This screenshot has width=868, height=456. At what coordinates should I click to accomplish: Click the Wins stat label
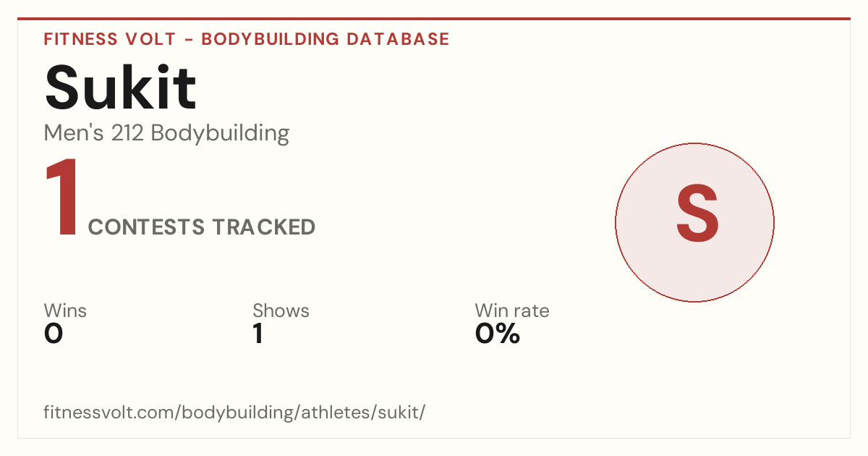coord(65,311)
